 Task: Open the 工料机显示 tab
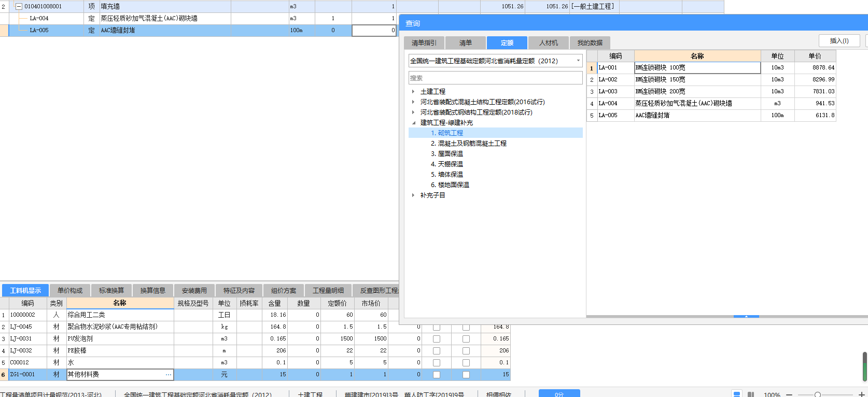[x=25, y=291]
